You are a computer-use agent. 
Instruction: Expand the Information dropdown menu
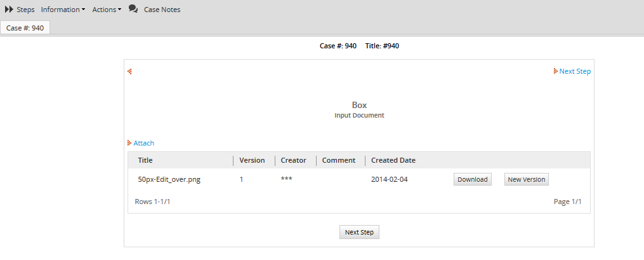coord(63,10)
